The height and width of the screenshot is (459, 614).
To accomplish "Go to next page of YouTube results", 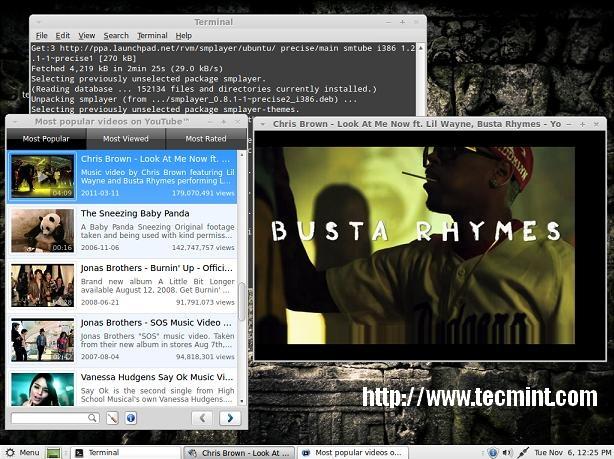I will 230,418.
